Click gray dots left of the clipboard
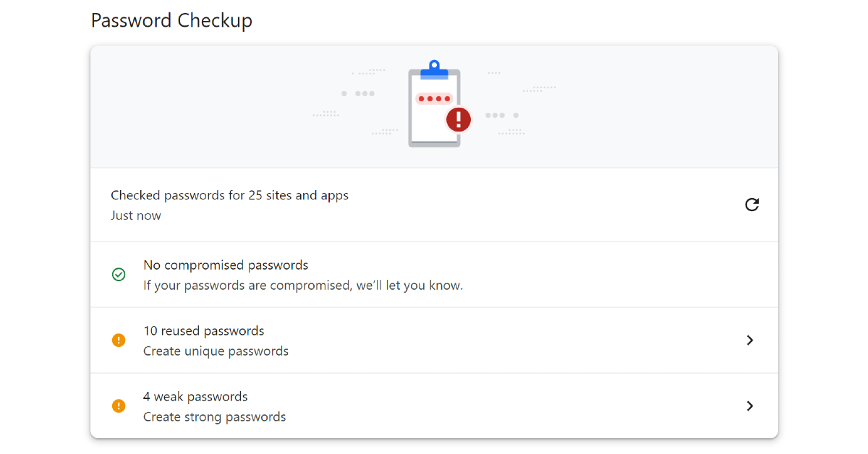The image size is (868, 454). tap(358, 93)
